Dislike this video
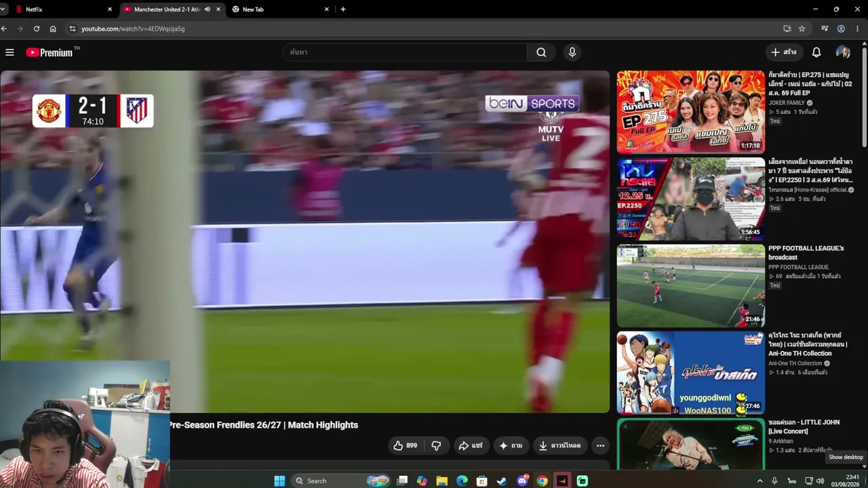Viewport: 868px width, 488px height. pyautogui.click(x=436, y=445)
